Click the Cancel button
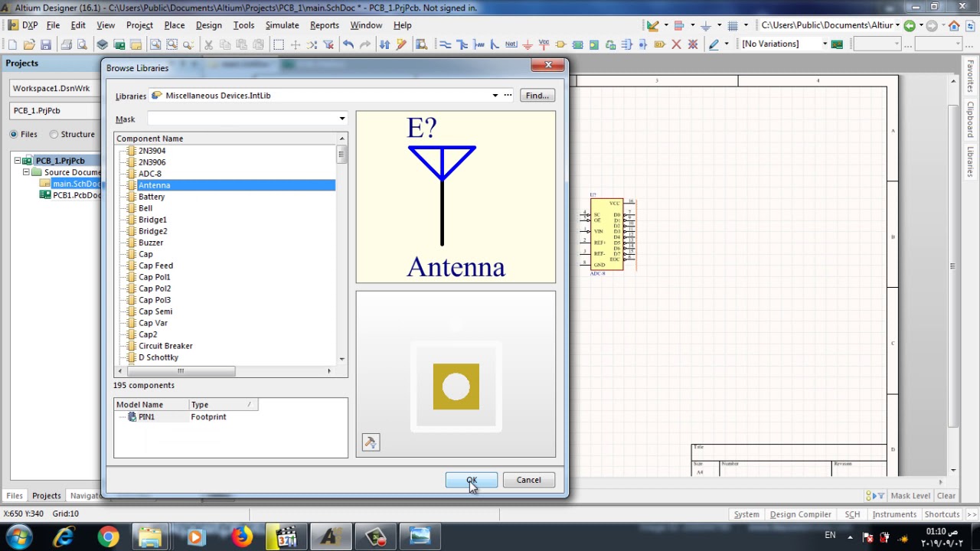980x551 pixels. (528, 480)
